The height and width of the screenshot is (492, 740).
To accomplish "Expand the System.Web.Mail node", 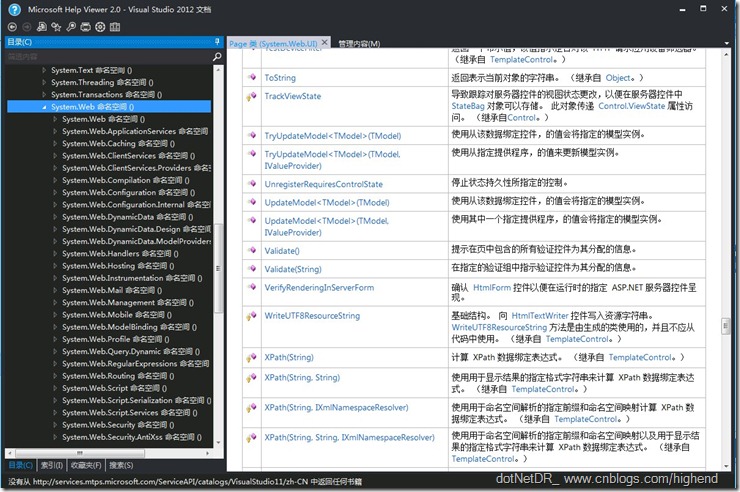I will (x=55, y=291).
